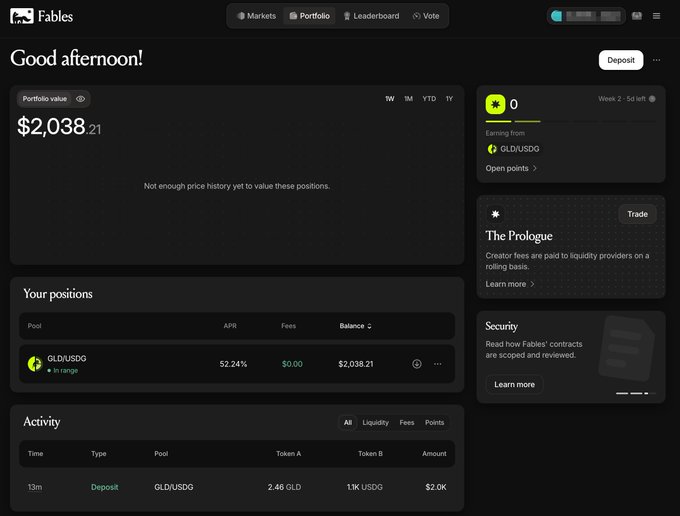Image resolution: width=680 pixels, height=516 pixels.
Task: Click the GLD/USDG token icon in points card
Action: tap(492, 149)
